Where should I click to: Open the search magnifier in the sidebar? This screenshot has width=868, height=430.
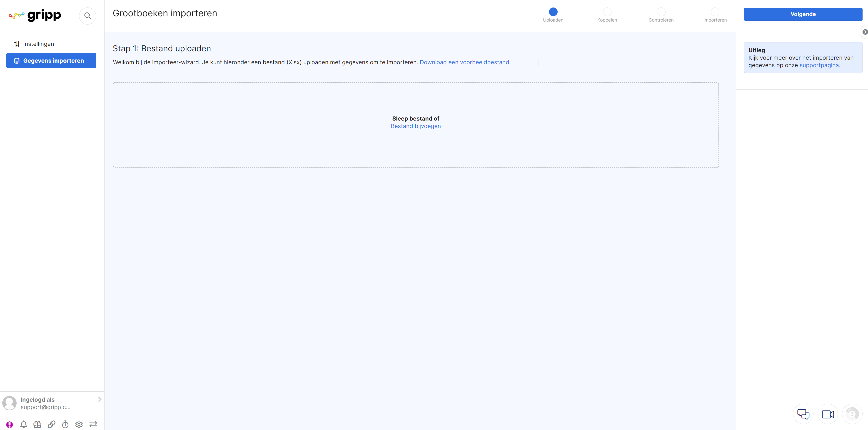click(x=88, y=16)
